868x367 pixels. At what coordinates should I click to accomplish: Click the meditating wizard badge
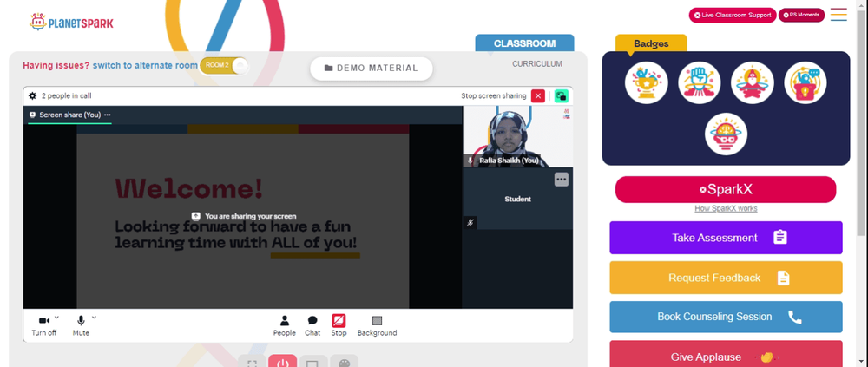coord(753,82)
